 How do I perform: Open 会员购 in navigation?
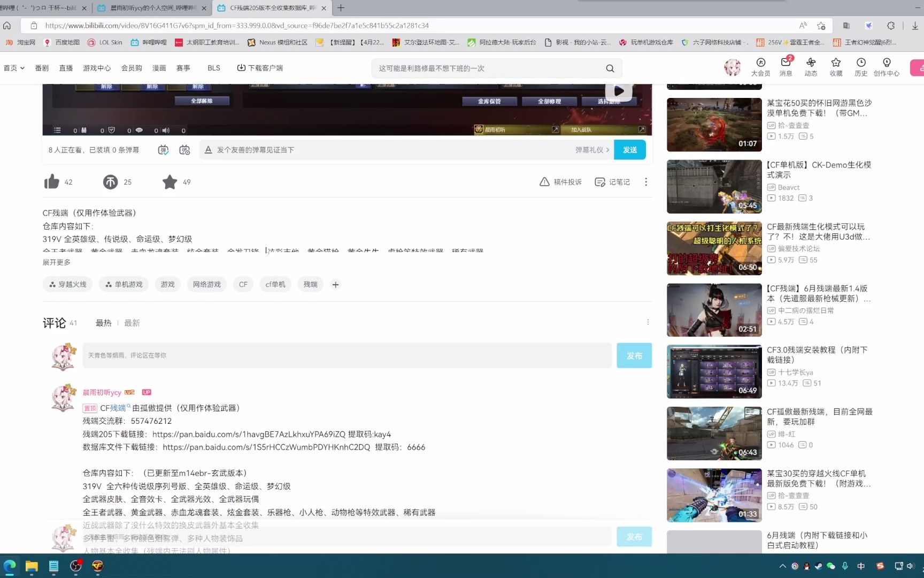point(132,68)
